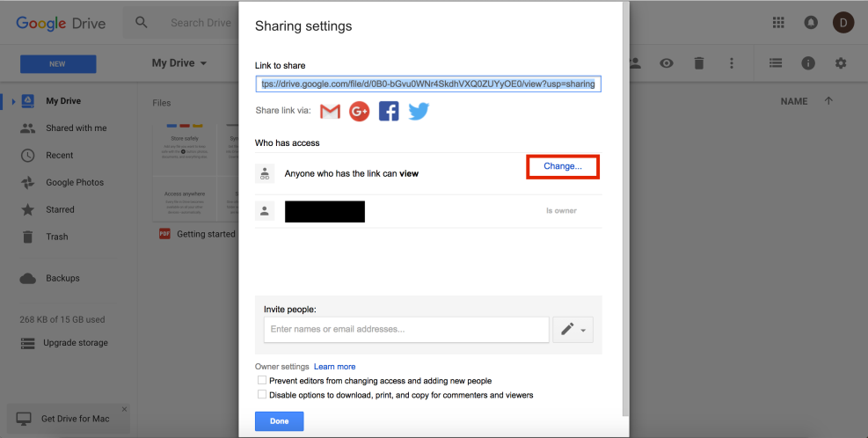Viewport: 868px width, 438px height.
Task: Click the 'Getting started' file name
Action: (206, 234)
